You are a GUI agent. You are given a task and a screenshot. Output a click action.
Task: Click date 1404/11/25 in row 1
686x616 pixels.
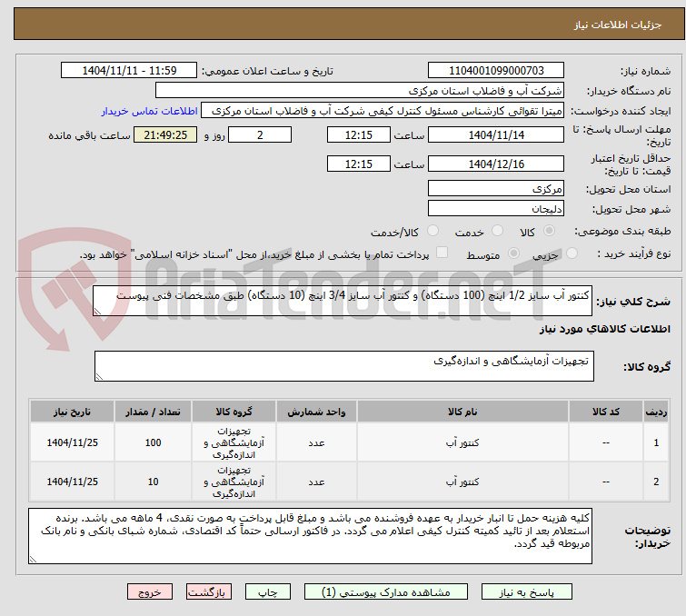click(x=72, y=442)
